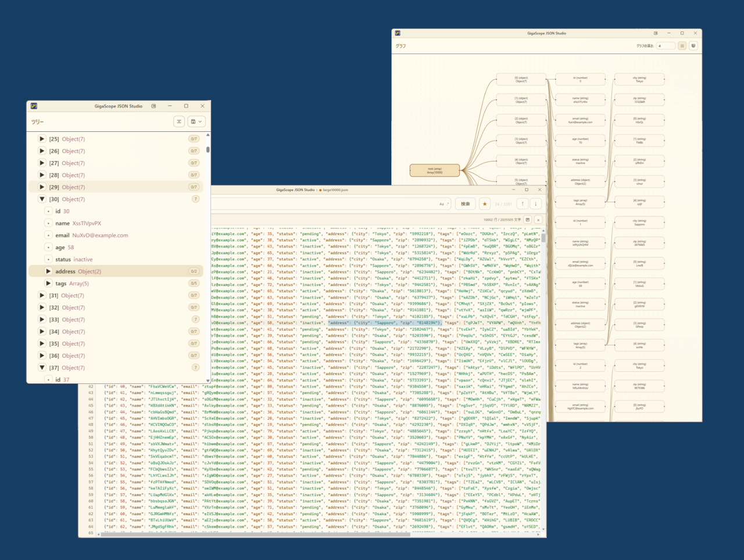
Task: Select the id (number) 0 graph node
Action: (580, 80)
